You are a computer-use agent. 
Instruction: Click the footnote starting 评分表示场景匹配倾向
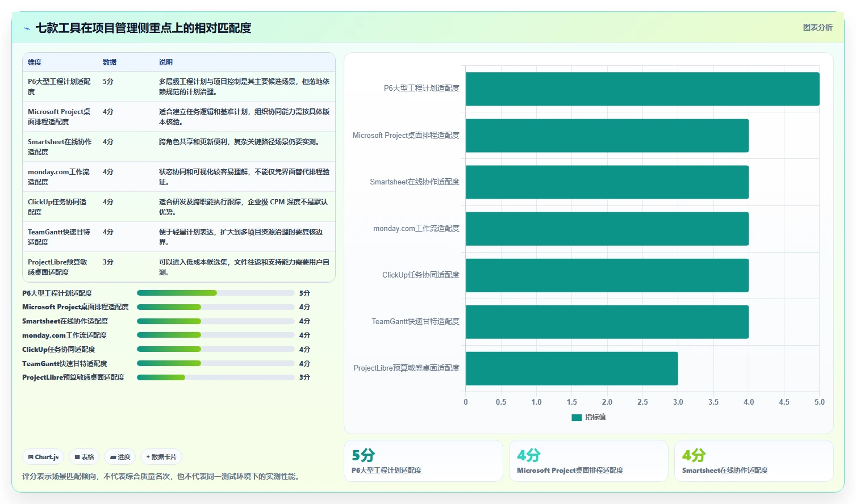160,477
